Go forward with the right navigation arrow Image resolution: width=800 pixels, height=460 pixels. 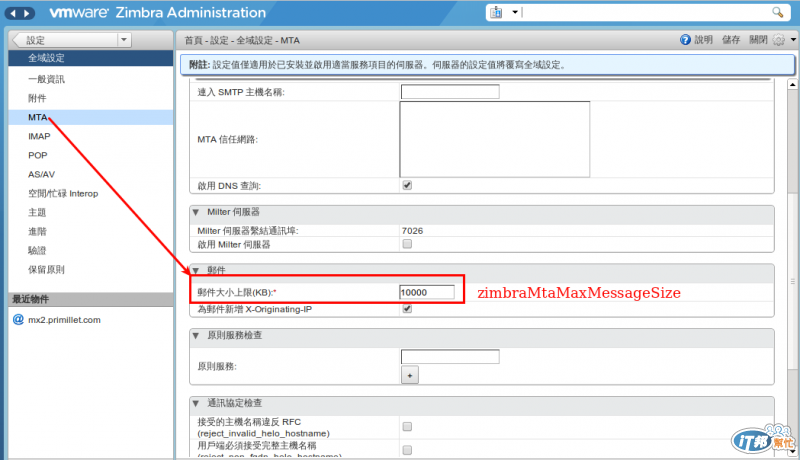coord(27,13)
